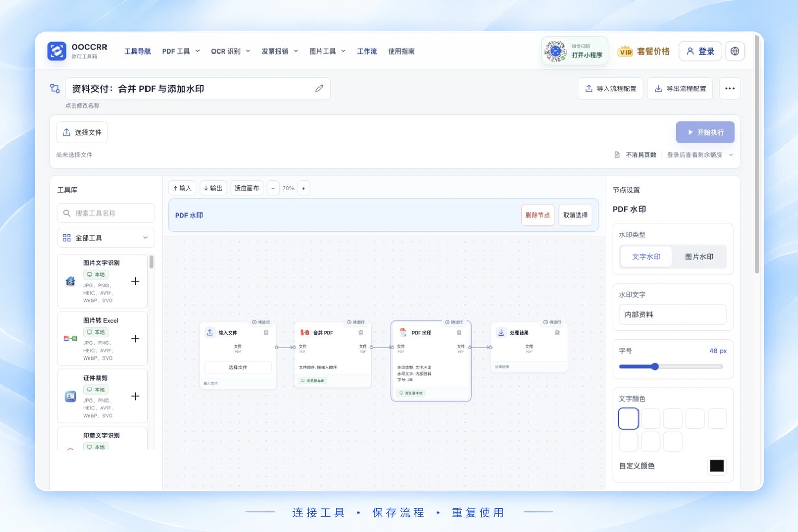Screen dimensions: 798x532
Task: Click the 开始执行 button
Action: coord(705,132)
